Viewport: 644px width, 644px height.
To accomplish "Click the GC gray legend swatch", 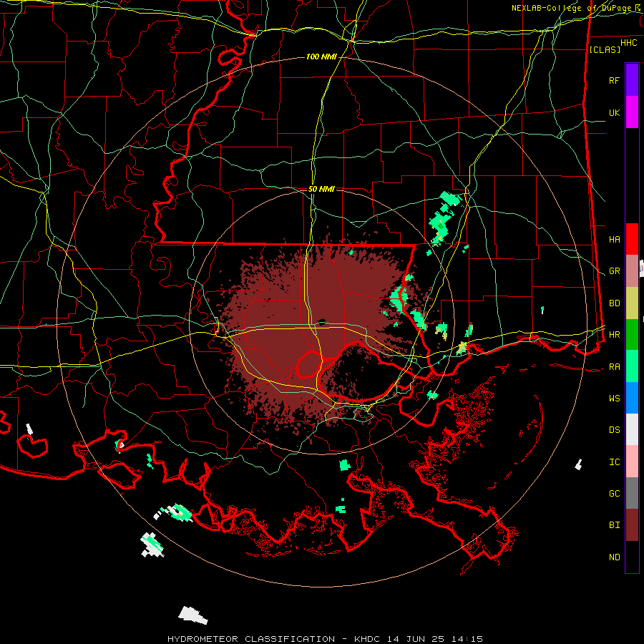I will tap(632, 493).
